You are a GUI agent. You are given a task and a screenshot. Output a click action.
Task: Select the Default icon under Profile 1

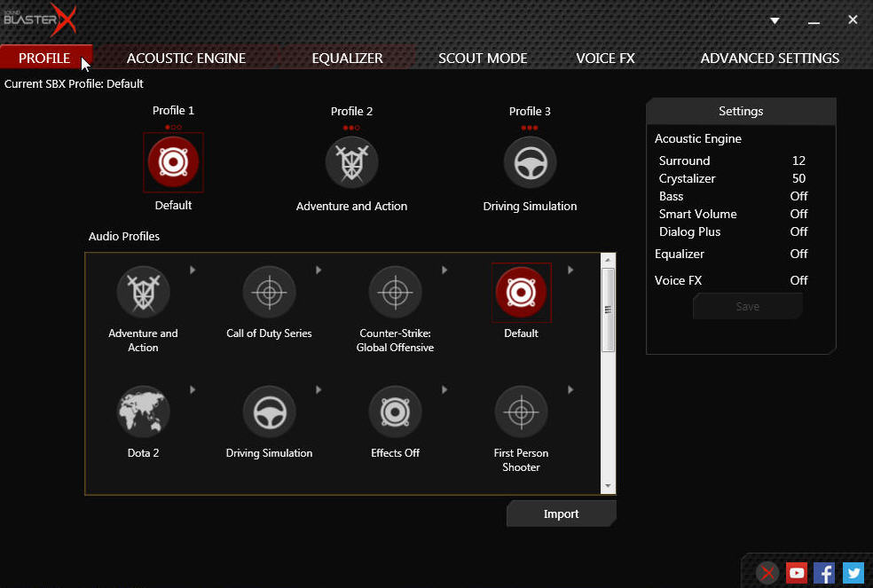(x=173, y=162)
